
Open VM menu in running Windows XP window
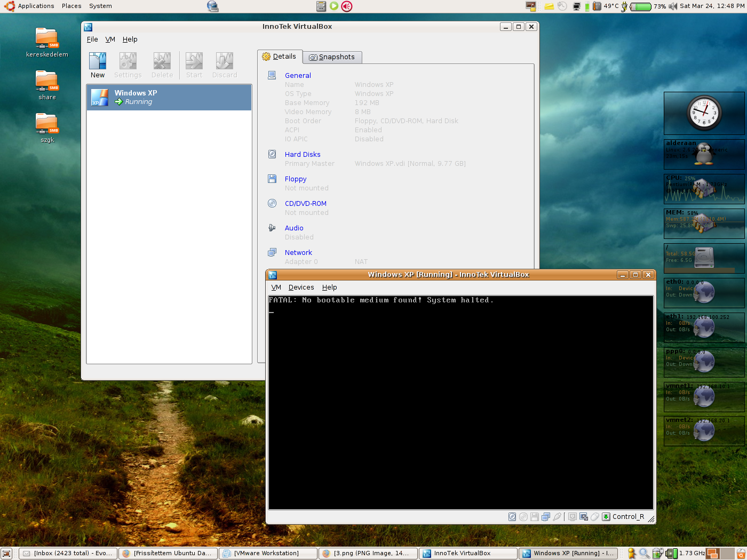(276, 287)
